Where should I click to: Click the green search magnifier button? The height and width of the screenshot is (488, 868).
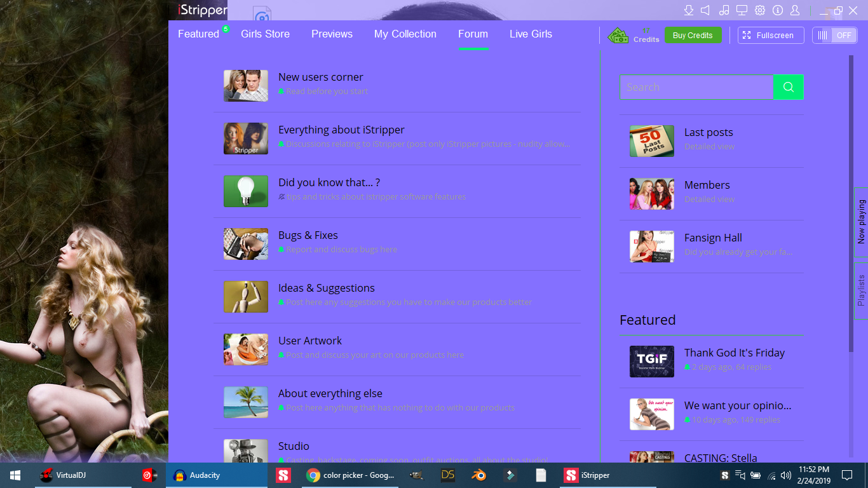click(789, 87)
